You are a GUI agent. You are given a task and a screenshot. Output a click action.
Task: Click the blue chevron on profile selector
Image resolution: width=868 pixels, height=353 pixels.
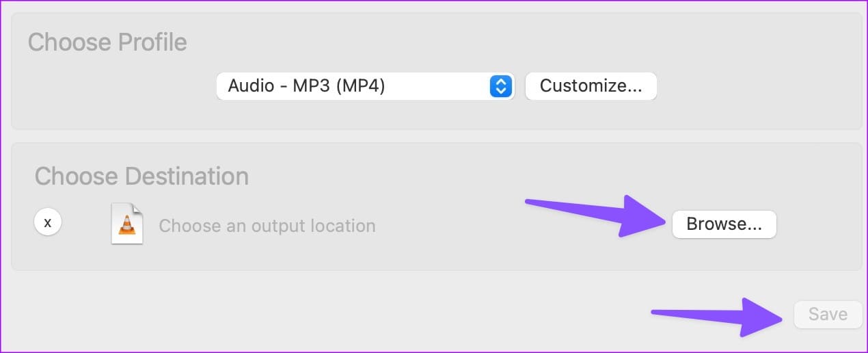point(501,86)
